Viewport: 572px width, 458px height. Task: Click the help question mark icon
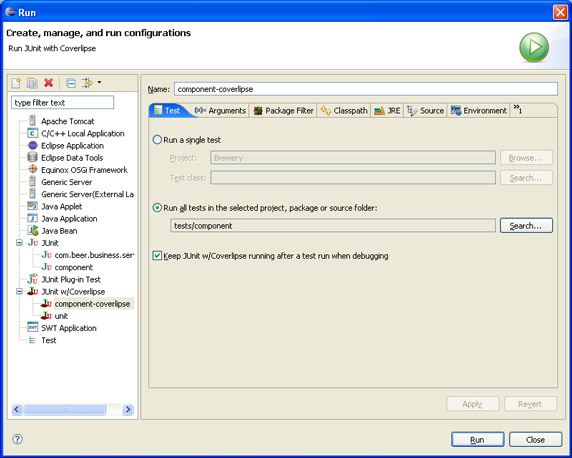click(x=18, y=439)
